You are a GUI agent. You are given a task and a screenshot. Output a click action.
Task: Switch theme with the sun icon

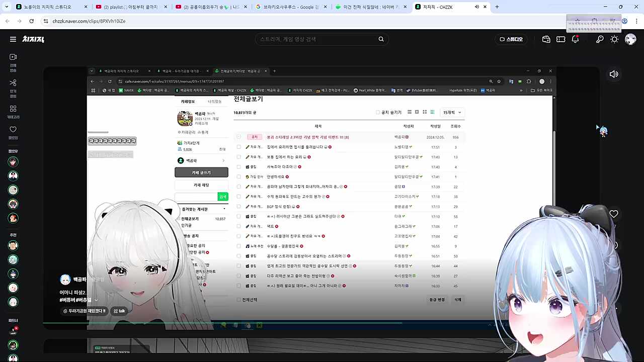(x=614, y=39)
